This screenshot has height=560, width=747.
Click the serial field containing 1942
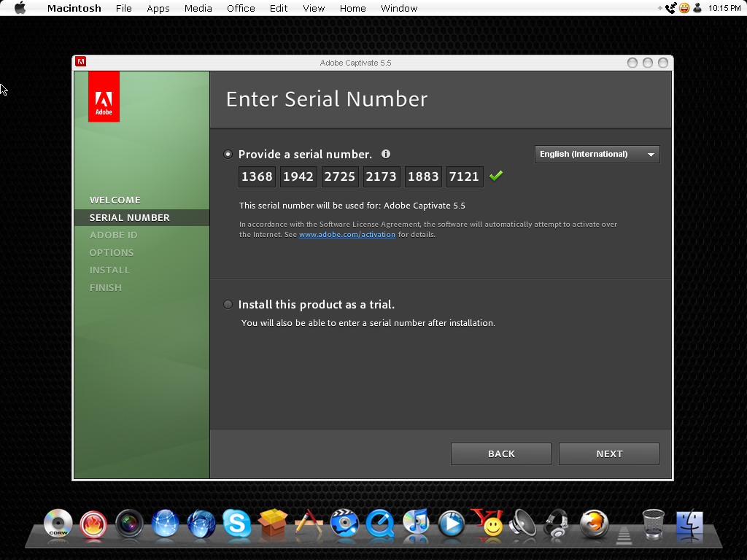point(298,176)
